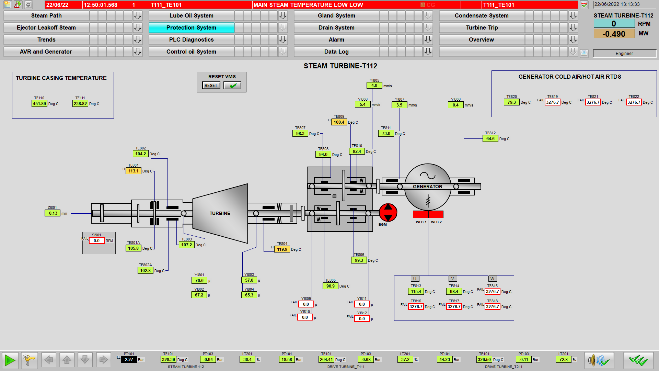Open the AVR and Generator display
The width and height of the screenshot is (659, 371).
[46, 52]
